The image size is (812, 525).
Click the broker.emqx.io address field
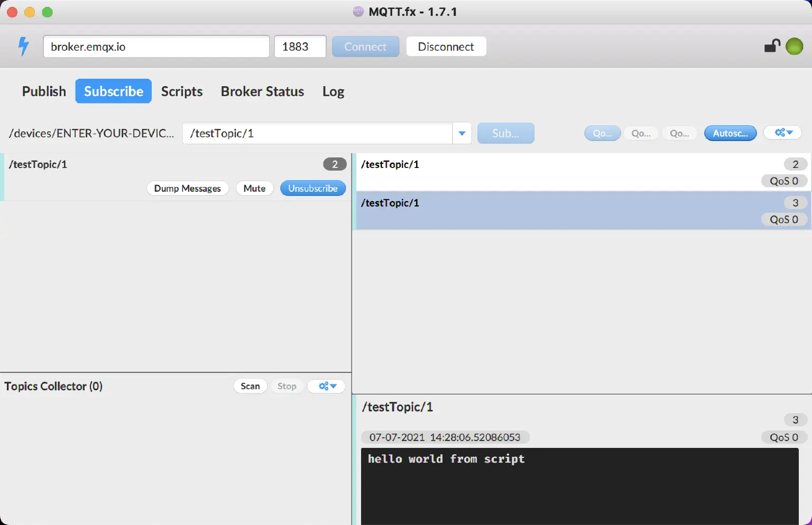[156, 46]
